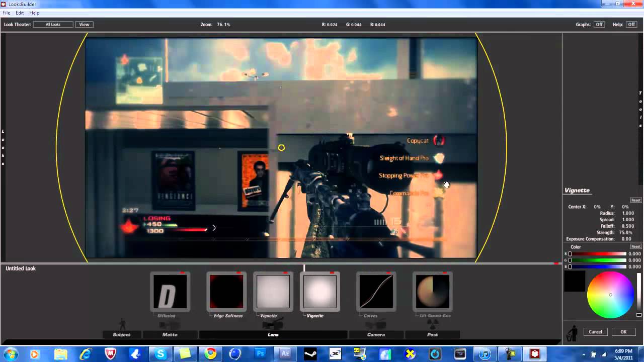Click the Exposure Compensation value 0.00
The height and width of the screenshot is (362, 644).
(x=626, y=239)
